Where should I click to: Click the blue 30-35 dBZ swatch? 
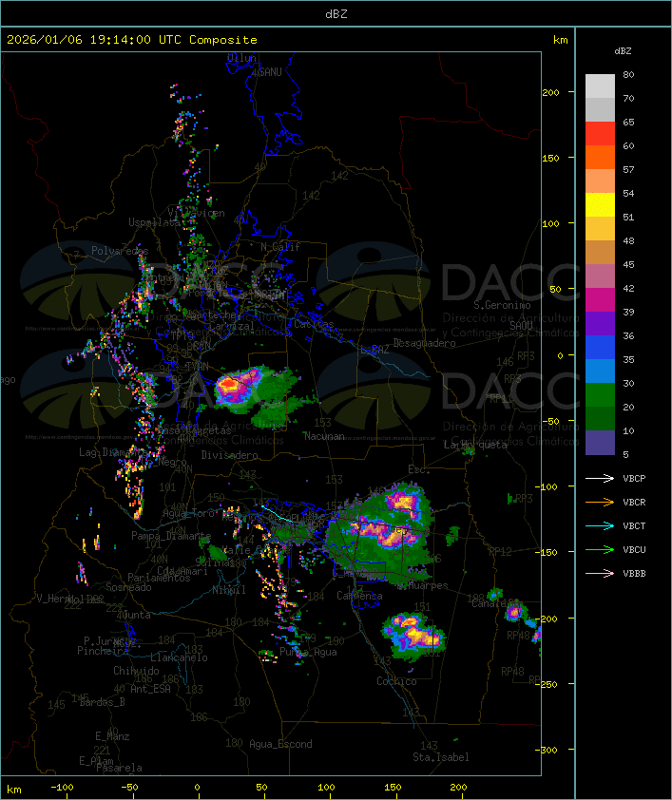click(x=600, y=371)
